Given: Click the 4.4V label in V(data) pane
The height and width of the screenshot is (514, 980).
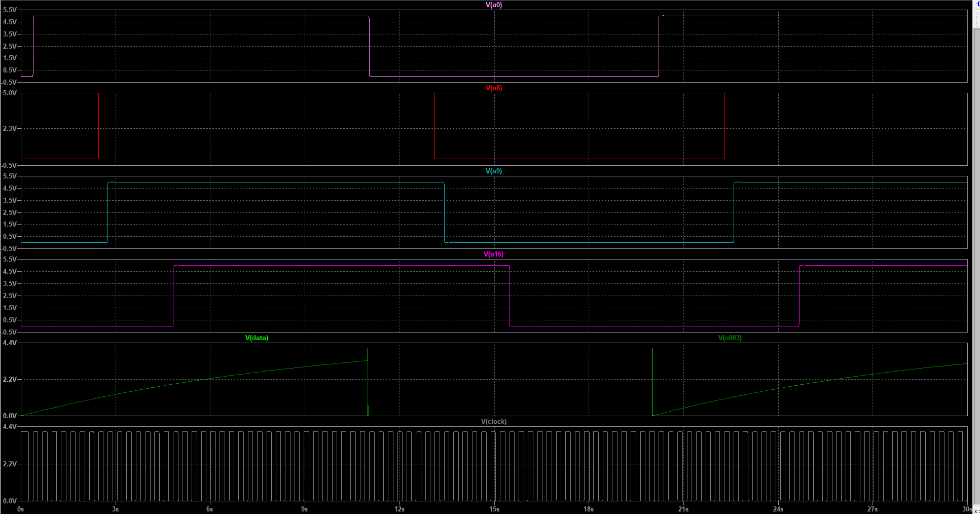Looking at the screenshot, I should coord(10,343).
